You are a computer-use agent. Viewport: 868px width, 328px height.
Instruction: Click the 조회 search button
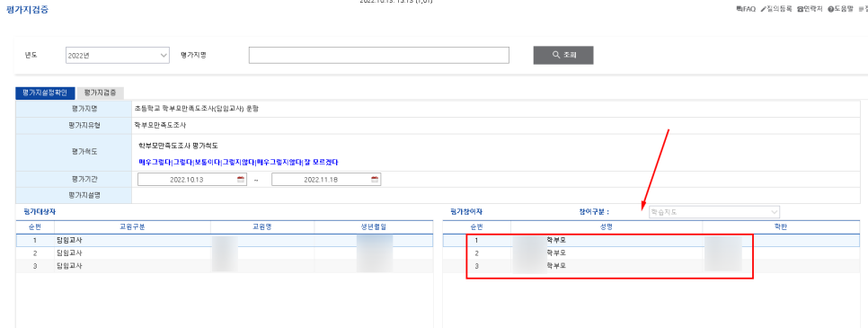pos(563,56)
